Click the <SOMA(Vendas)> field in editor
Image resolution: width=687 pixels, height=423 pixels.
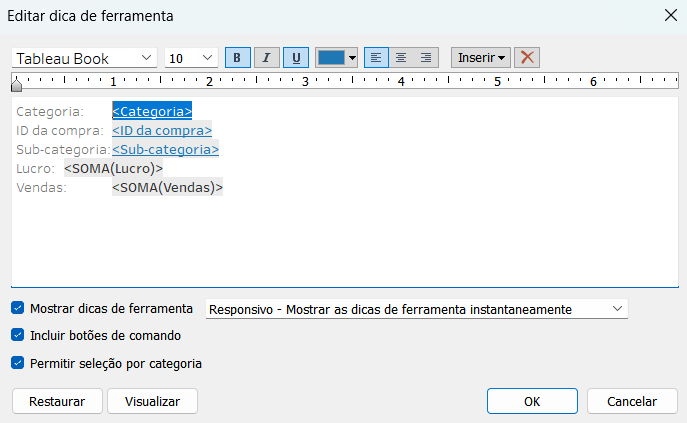tap(167, 187)
